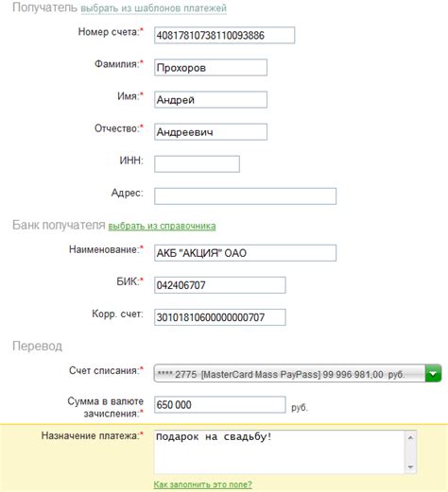Focus the Корр. счет input field
Screen dimensions: 448x492
click(220, 317)
